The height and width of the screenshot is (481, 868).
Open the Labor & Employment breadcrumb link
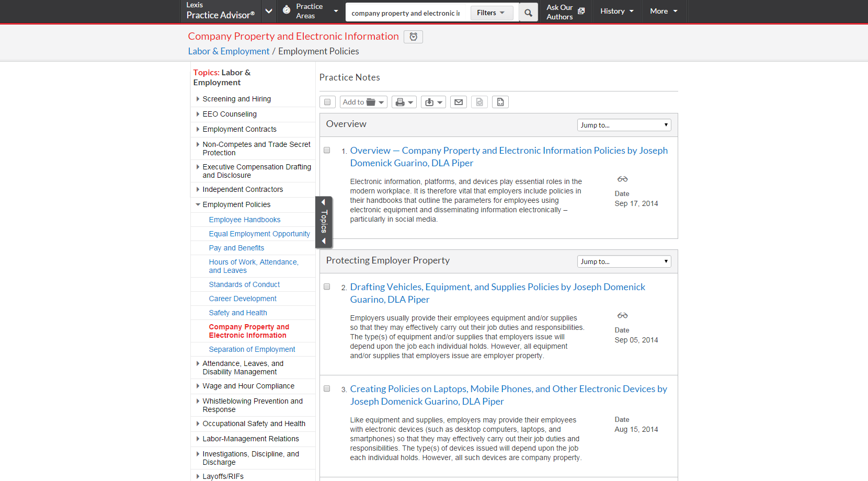point(229,51)
